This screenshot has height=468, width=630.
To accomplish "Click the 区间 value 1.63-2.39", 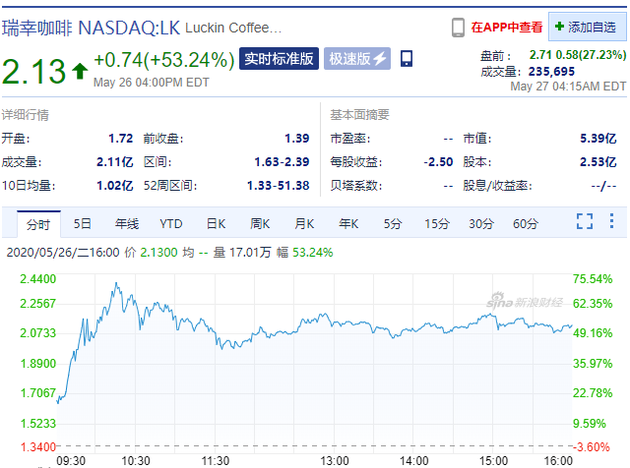I will [282, 162].
